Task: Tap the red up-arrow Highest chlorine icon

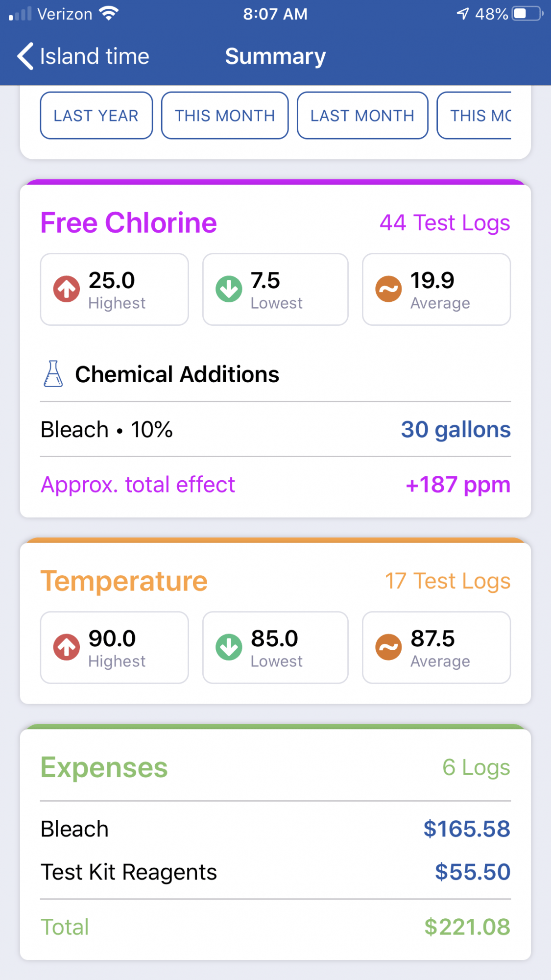Action: [67, 289]
